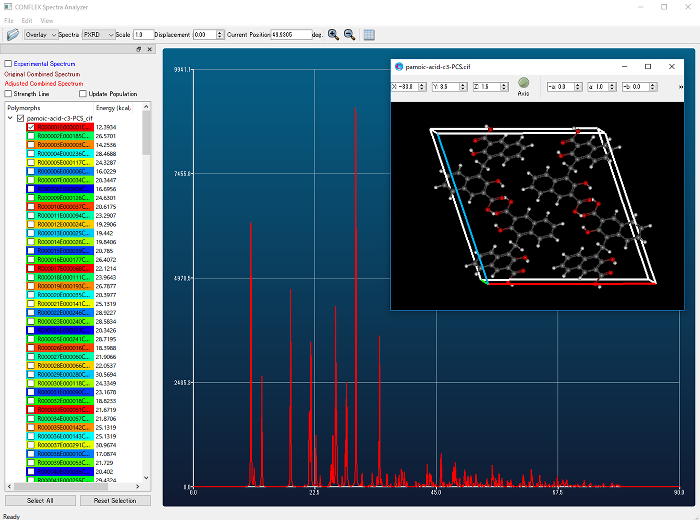Viewport: 700px width, 520px height.
Task: Toggle the grid display icon
Action: point(369,35)
